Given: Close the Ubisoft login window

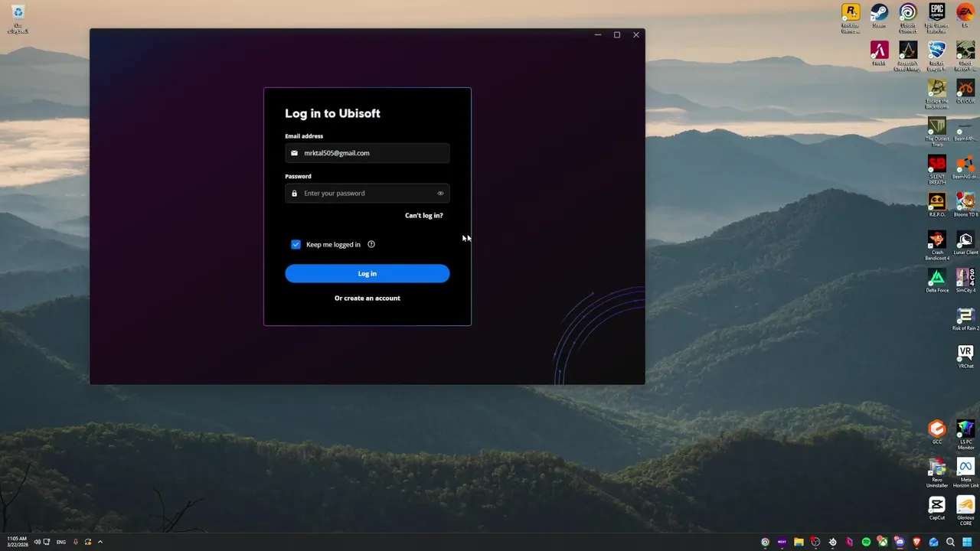Looking at the screenshot, I should click(635, 34).
